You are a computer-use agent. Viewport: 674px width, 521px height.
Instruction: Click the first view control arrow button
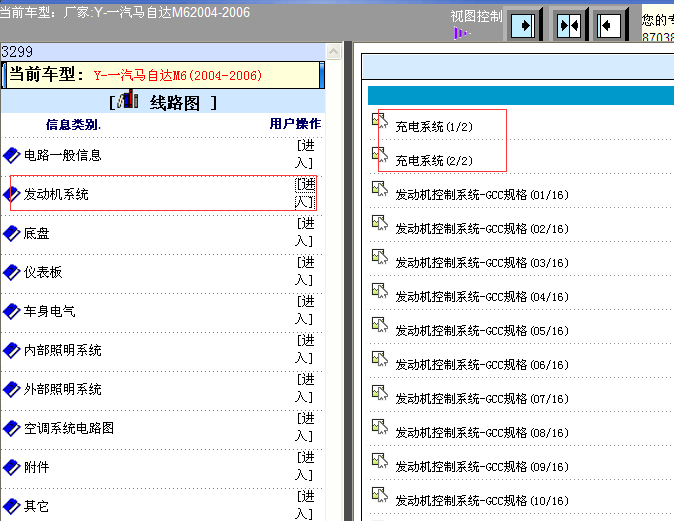523,25
